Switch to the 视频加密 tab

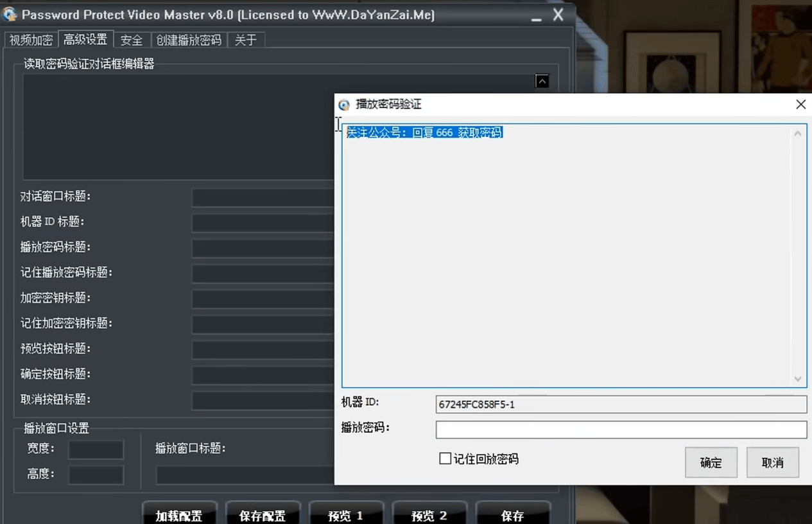click(31, 40)
